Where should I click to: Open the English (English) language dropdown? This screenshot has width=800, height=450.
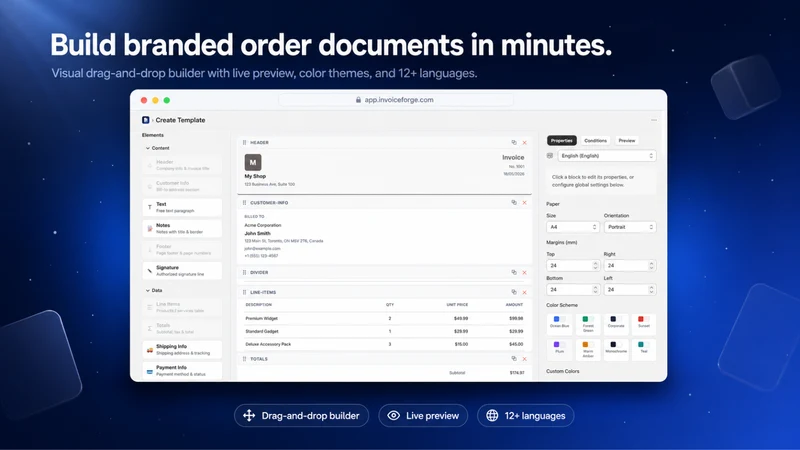[607, 156]
